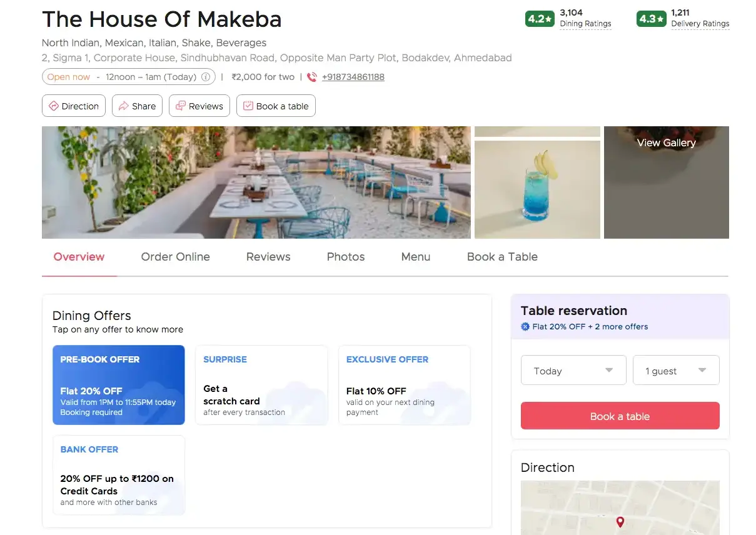The image size is (756, 535).
Task: Click the red Book a table button
Action: pyautogui.click(x=620, y=416)
